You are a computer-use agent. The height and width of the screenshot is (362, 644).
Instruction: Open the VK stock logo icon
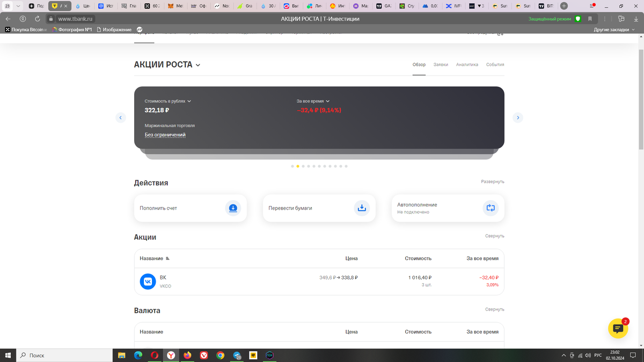tap(148, 282)
